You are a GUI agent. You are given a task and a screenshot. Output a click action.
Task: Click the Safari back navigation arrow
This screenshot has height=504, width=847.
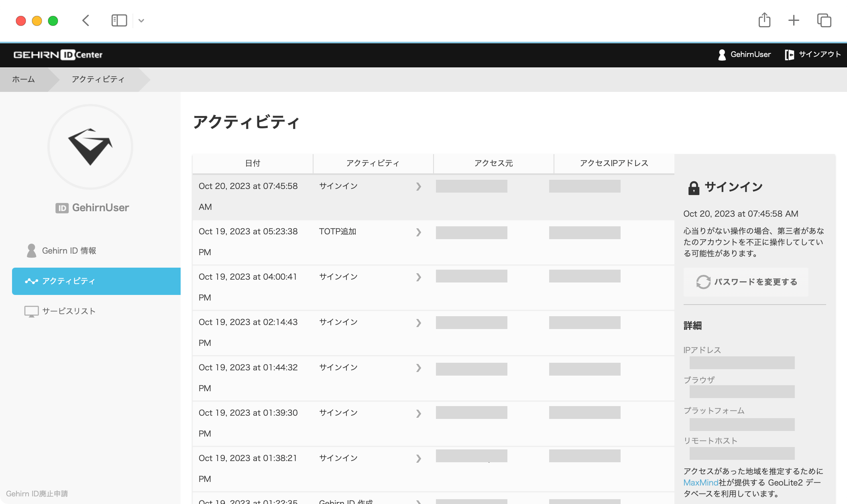point(85,20)
